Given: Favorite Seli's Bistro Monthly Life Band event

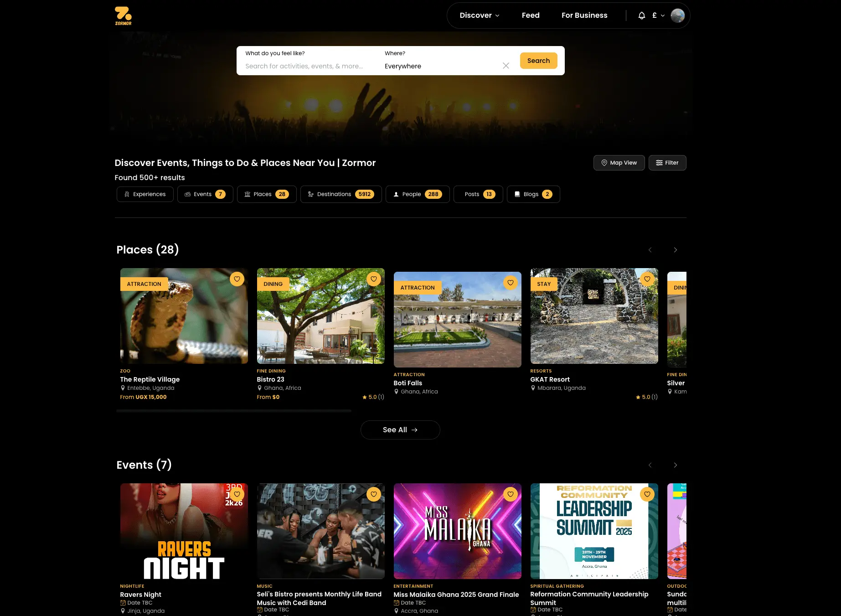Looking at the screenshot, I should click(x=374, y=494).
